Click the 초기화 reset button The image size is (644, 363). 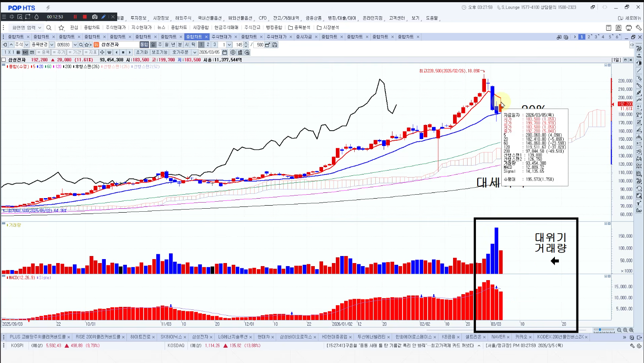pyautogui.click(x=142, y=52)
